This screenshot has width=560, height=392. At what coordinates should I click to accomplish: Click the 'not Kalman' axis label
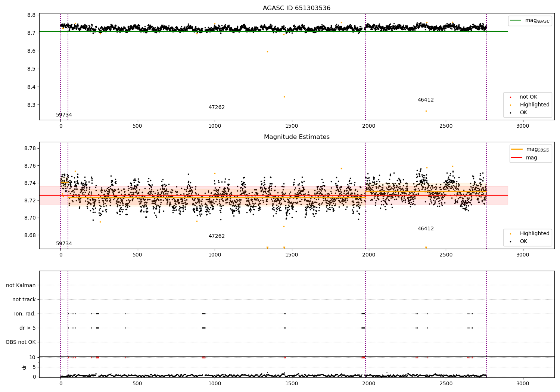[x=21, y=286]
